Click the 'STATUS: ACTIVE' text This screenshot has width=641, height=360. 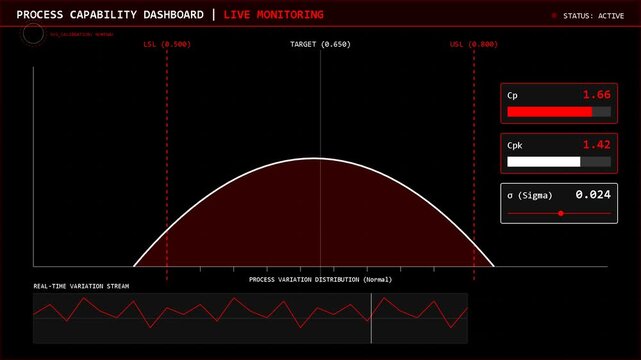594,16
